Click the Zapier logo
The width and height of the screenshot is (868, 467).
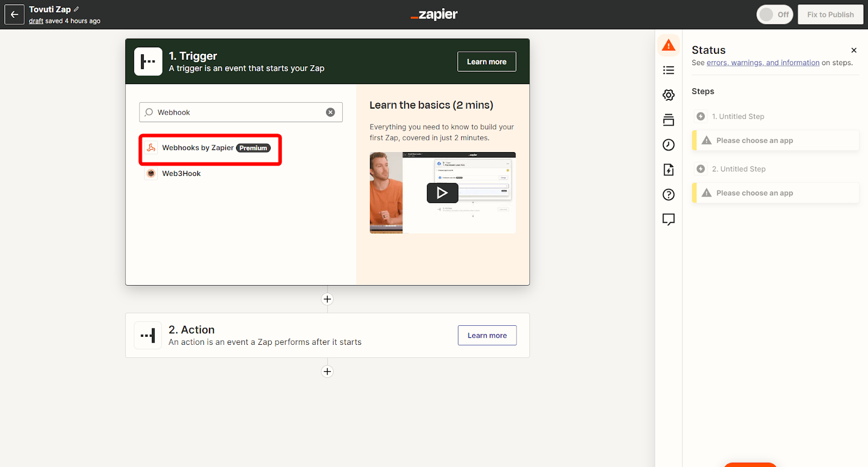434,15
